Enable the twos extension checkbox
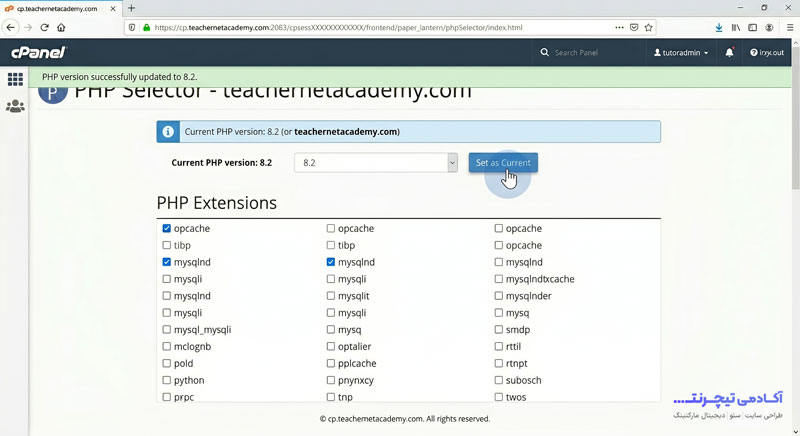Image resolution: width=800 pixels, height=436 pixels. 499,397
